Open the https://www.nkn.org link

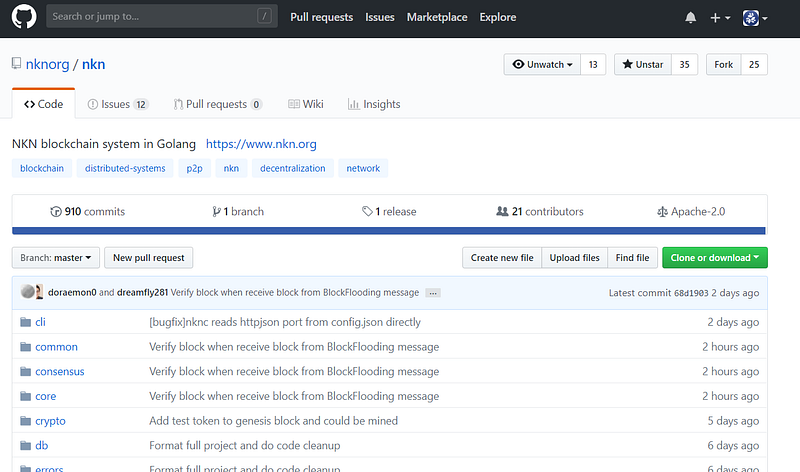point(261,144)
